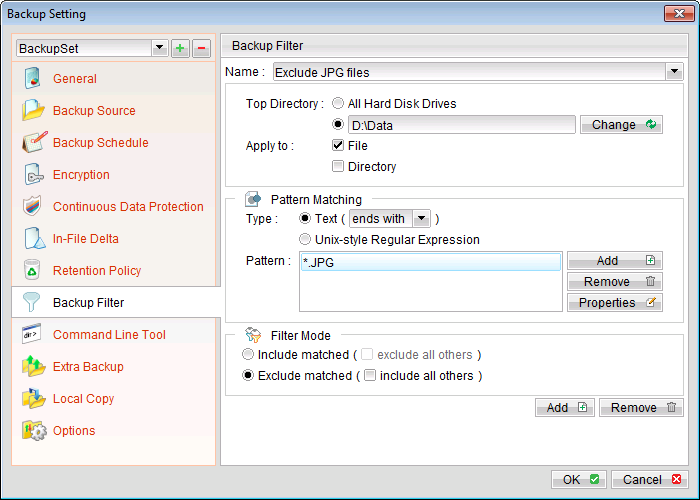Click the Retention Policy recycle bin icon
This screenshot has width=700, height=500.
32,270
